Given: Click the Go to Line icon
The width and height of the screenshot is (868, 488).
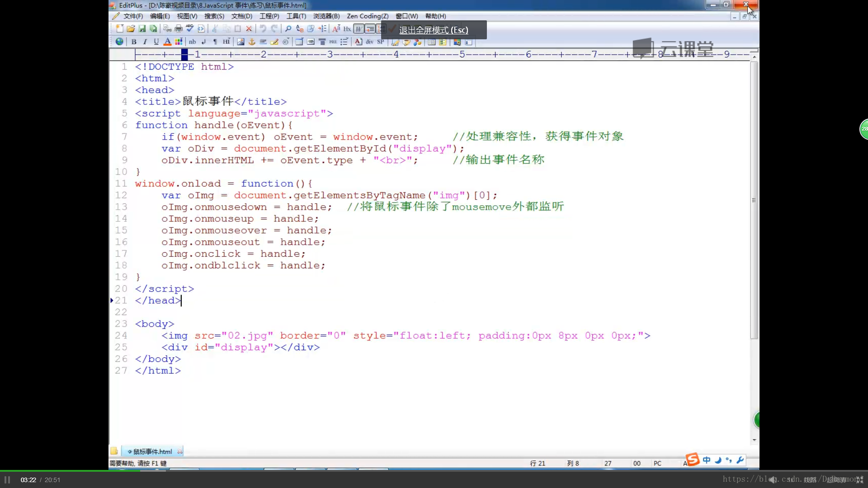Looking at the screenshot, I should (322, 29).
